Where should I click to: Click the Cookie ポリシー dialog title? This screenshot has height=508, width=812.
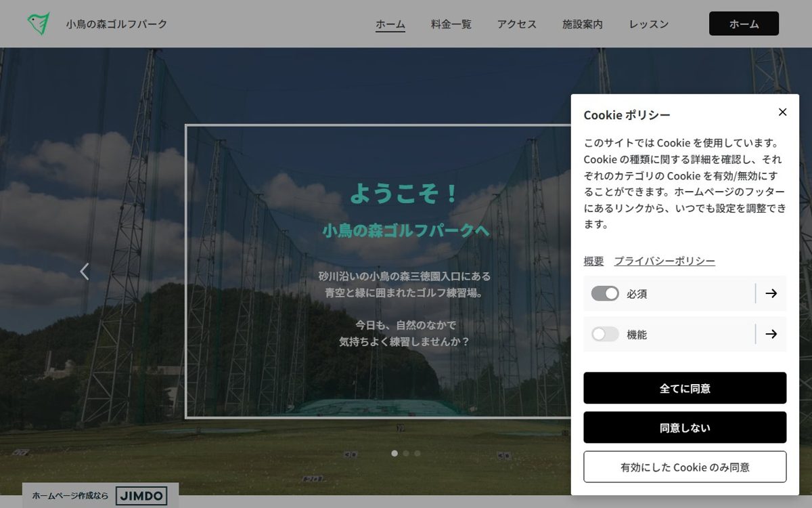pos(627,115)
